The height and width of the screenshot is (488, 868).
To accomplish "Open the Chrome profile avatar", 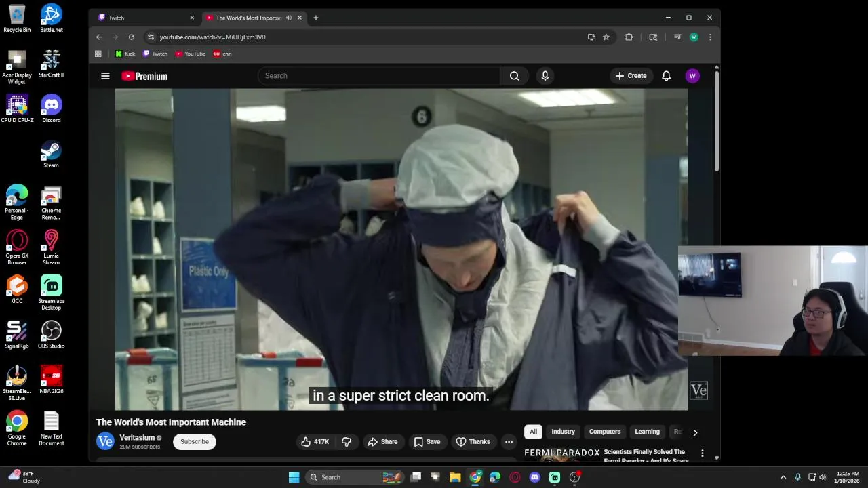I will pos(693,37).
